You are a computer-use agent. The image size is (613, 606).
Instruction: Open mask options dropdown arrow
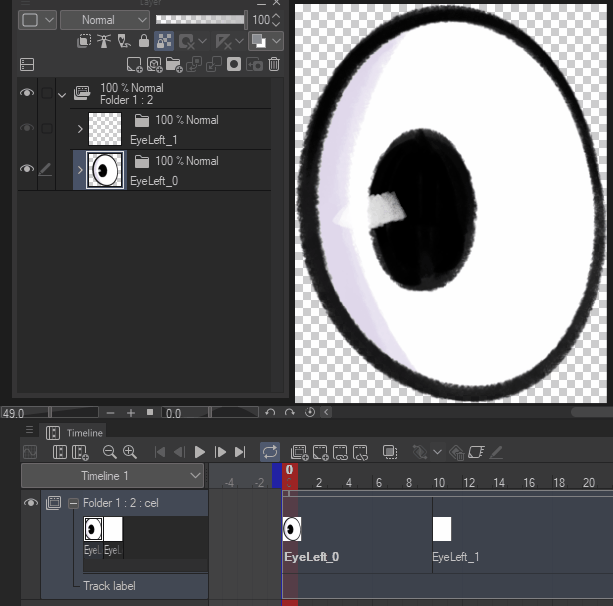click(203, 41)
